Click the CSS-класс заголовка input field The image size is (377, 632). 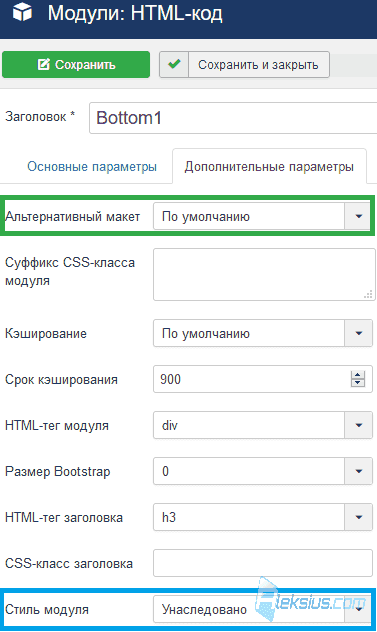click(x=263, y=563)
